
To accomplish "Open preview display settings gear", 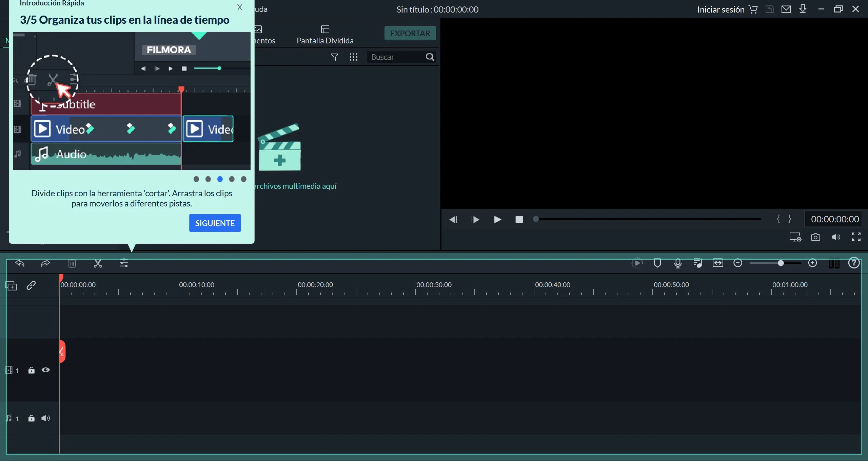I will [795, 237].
